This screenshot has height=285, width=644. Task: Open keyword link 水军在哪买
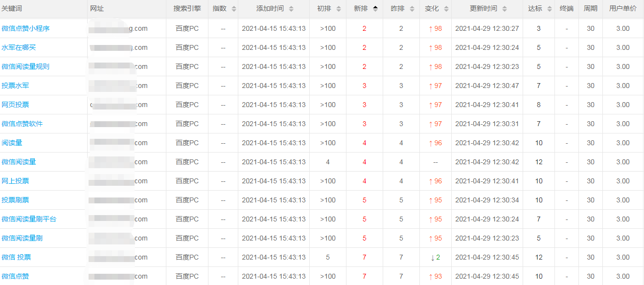click(19, 47)
